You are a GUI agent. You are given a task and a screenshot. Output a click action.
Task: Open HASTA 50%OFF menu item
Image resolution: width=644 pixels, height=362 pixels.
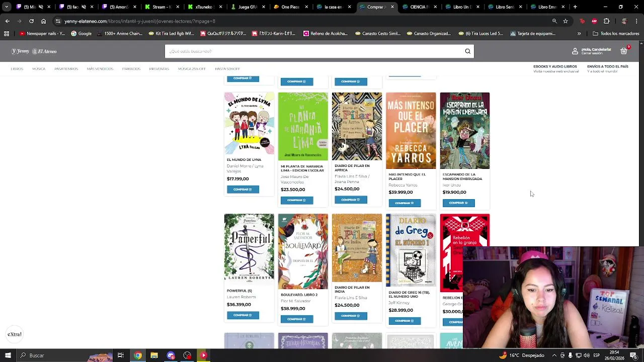click(x=227, y=69)
